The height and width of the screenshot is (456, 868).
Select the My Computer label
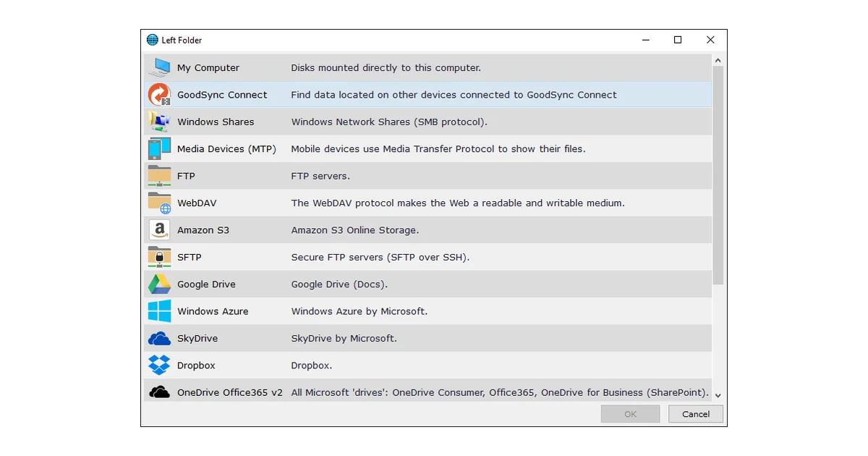tap(208, 68)
